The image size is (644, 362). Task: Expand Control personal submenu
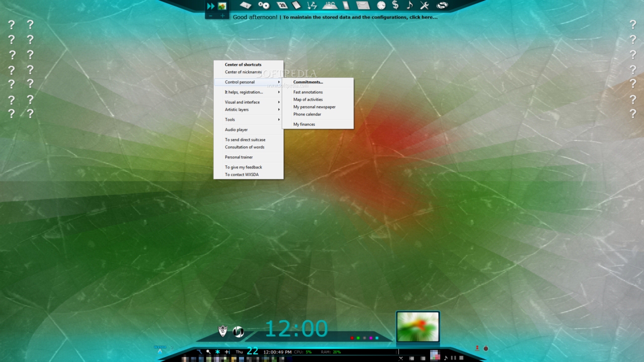(249, 82)
